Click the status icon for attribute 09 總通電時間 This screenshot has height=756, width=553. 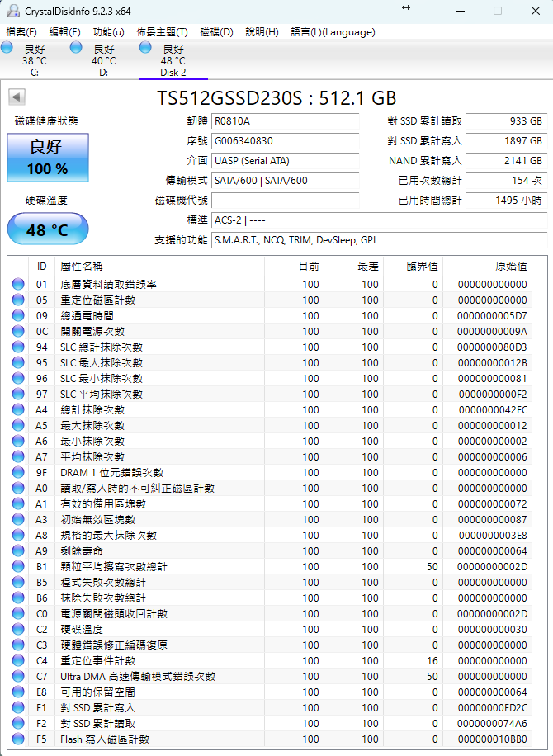point(18,315)
